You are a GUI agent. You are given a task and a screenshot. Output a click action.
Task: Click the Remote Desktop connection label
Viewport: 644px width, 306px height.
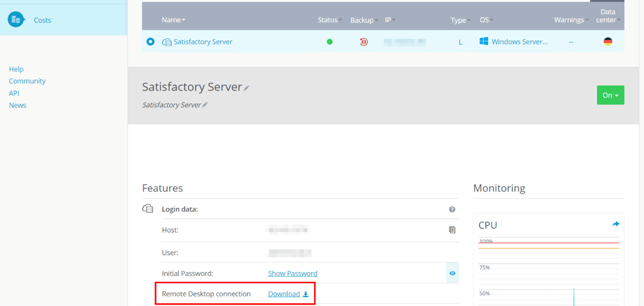[x=206, y=294]
